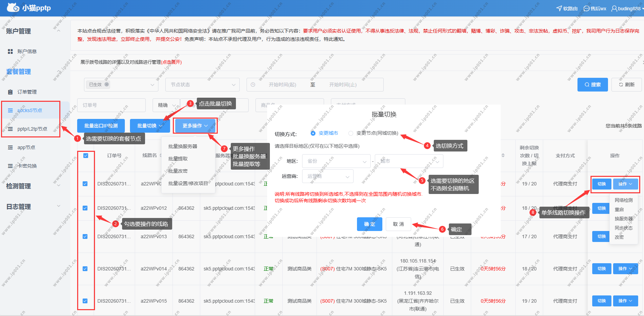Choose 重启 in the row 操作 menu
This screenshot has width=644, height=316.
pyautogui.click(x=619, y=209)
